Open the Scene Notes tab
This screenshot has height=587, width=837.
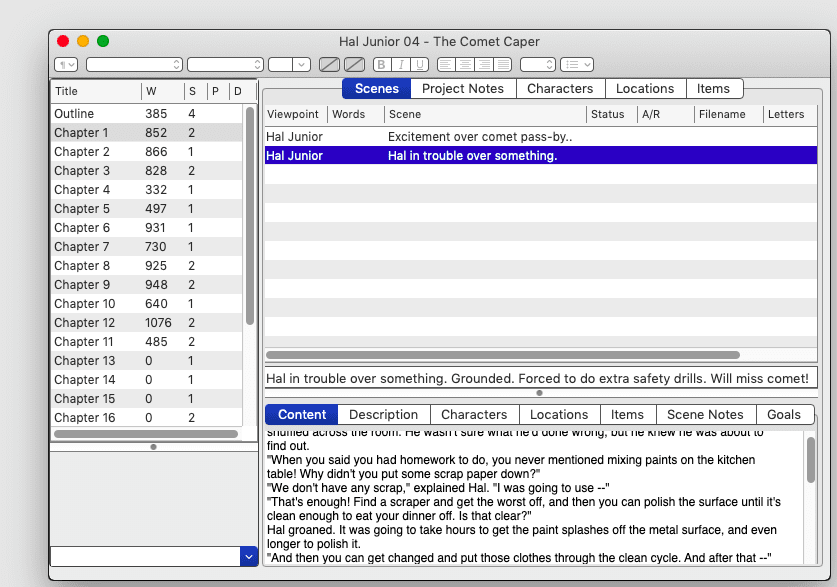pyautogui.click(x=705, y=415)
